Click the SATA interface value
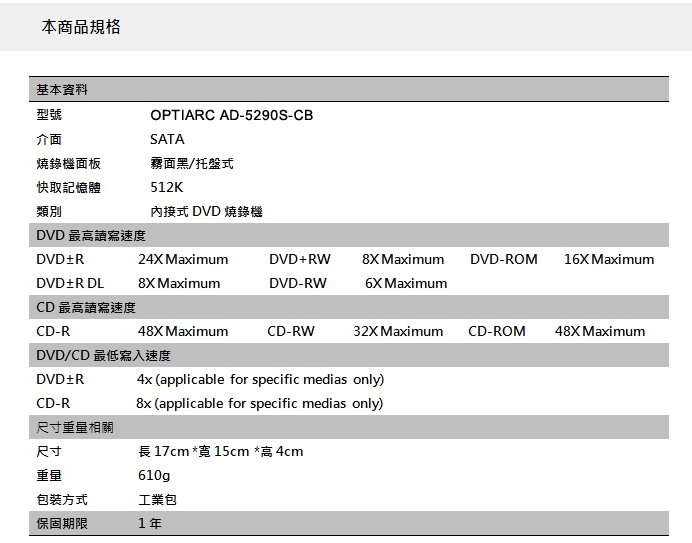The width and height of the screenshot is (692, 543). click(x=167, y=139)
